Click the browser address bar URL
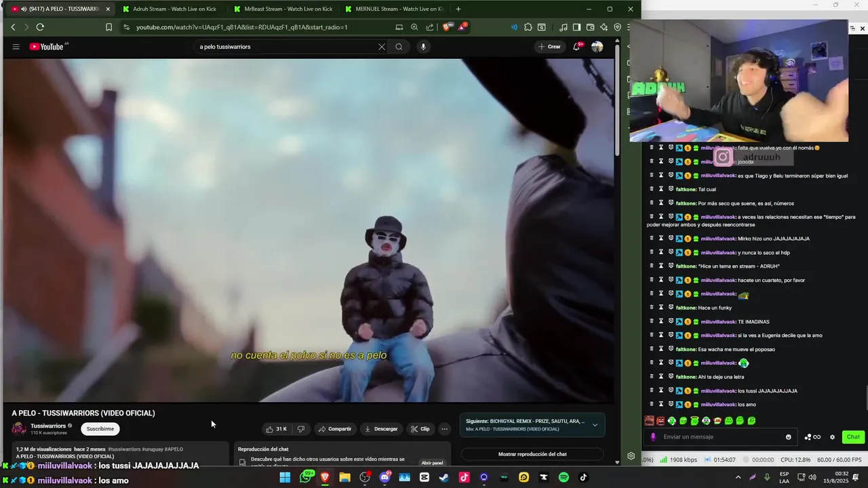The width and height of the screenshot is (868, 488). (241, 27)
